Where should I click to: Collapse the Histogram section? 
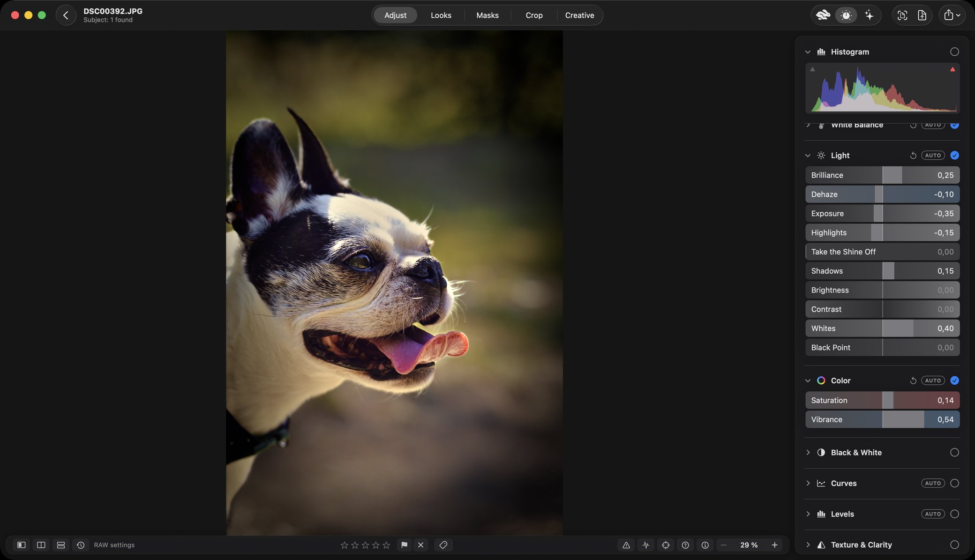tap(808, 52)
